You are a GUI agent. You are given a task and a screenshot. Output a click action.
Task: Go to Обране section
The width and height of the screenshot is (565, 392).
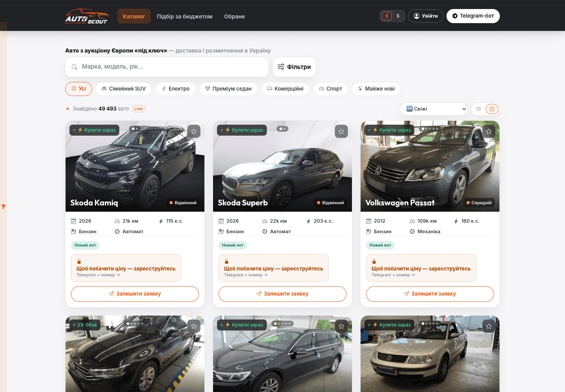pos(234,16)
